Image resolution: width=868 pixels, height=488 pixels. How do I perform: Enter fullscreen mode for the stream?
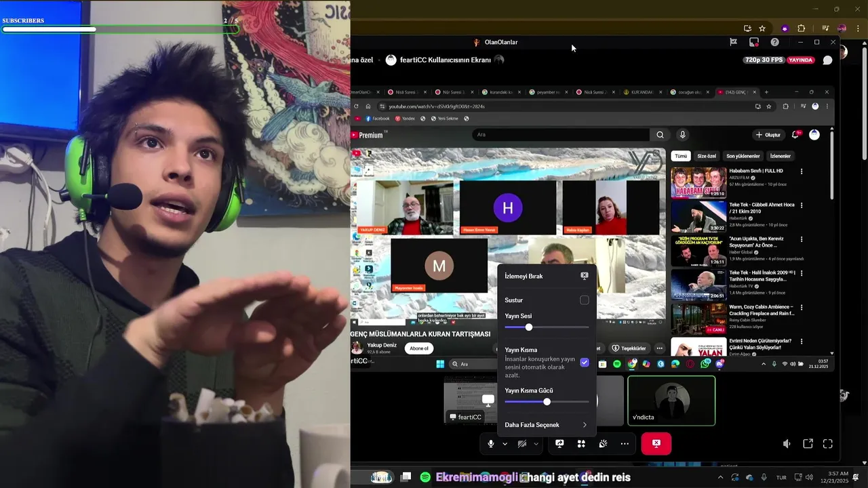coord(828,444)
